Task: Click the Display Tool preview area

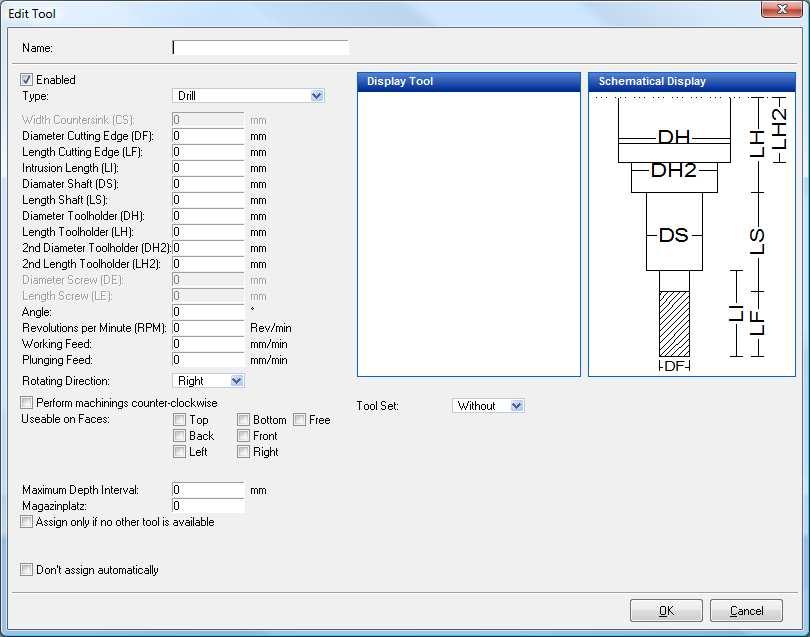Action: (x=469, y=234)
